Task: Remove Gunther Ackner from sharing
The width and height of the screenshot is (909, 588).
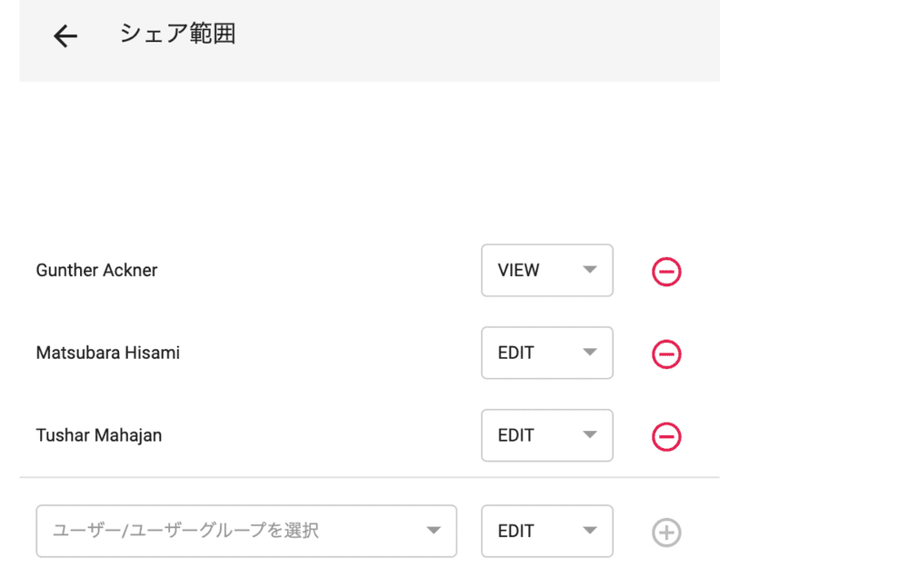Action: pos(666,272)
